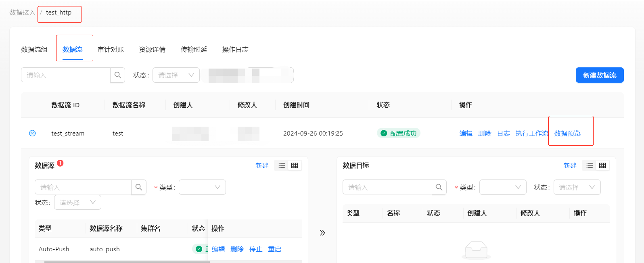Click 新建 in the 数据源 panel header
The width and height of the screenshot is (644, 263).
262,165
